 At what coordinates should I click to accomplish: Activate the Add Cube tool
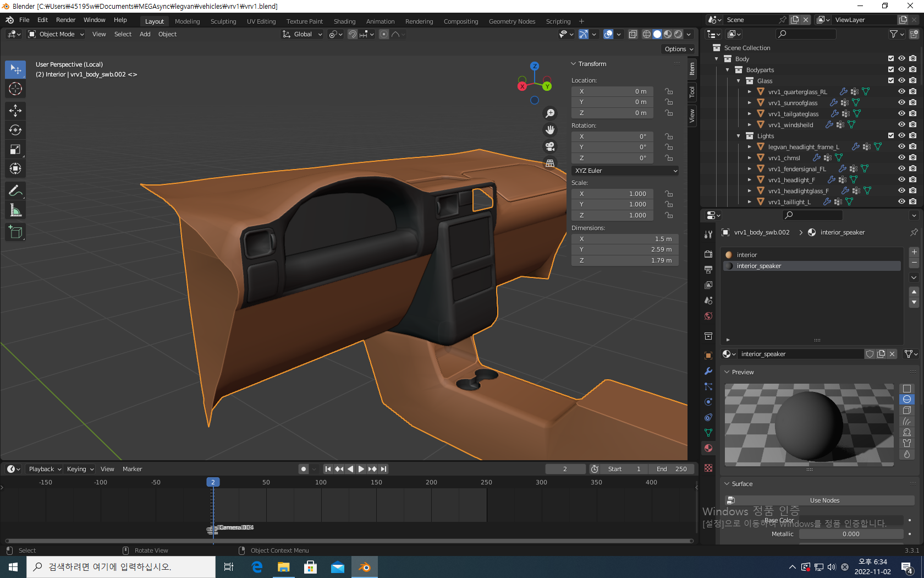click(15, 232)
